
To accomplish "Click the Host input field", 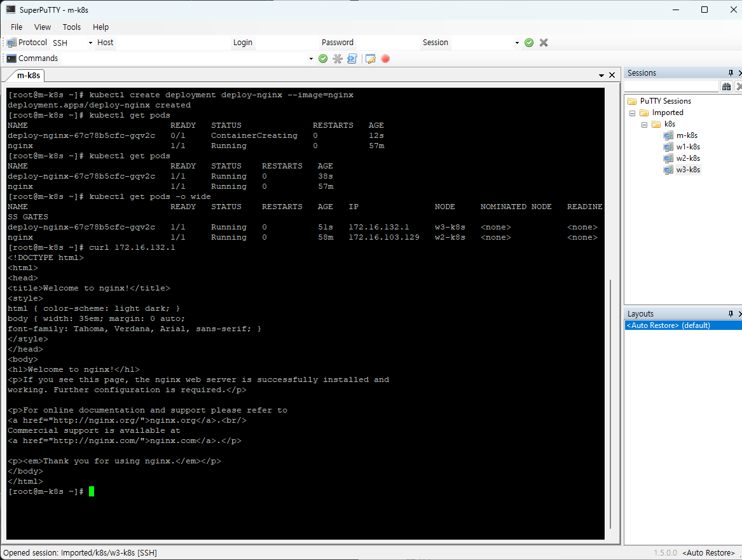I will click(x=172, y=43).
